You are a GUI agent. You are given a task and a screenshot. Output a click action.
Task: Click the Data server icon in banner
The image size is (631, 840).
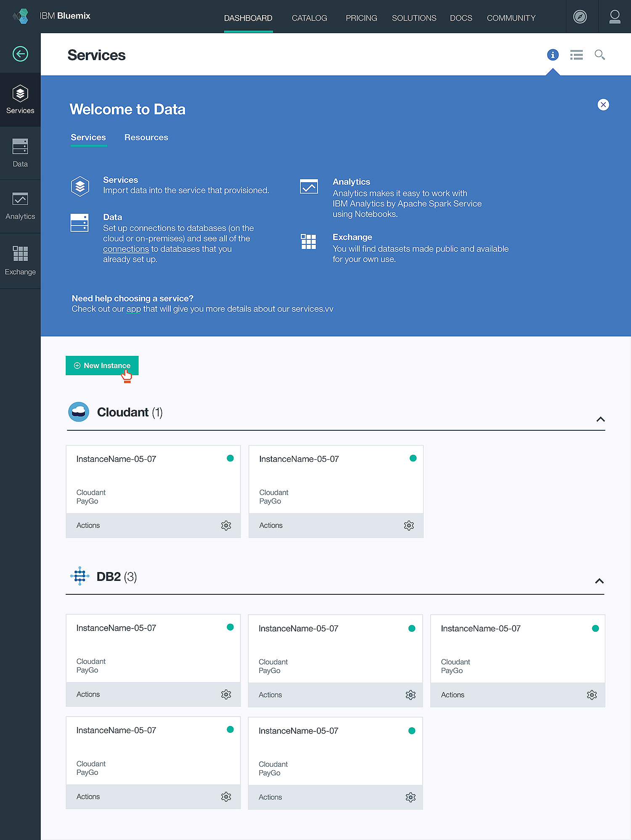click(x=80, y=223)
